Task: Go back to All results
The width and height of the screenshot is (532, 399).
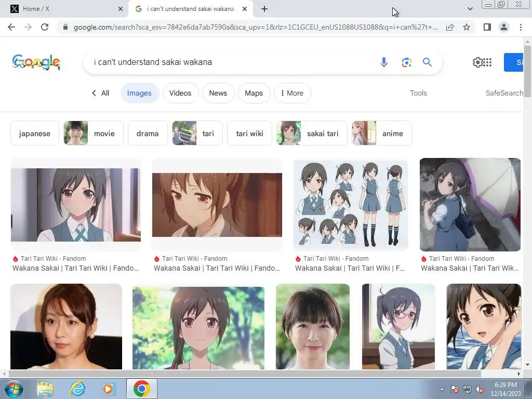Action: point(100,93)
